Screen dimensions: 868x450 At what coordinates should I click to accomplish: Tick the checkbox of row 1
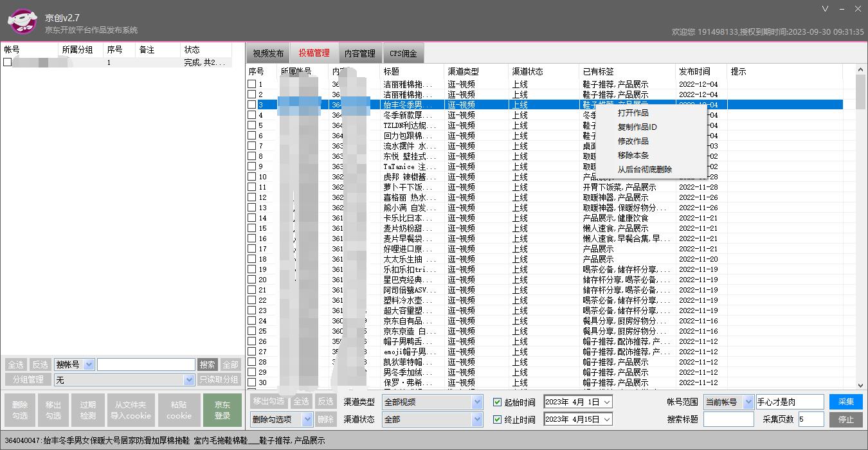coord(252,84)
